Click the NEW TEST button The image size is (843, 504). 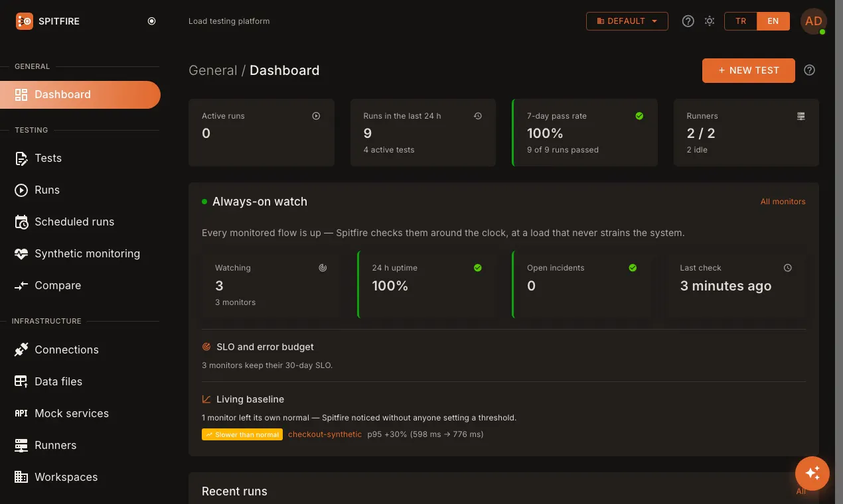click(x=748, y=70)
